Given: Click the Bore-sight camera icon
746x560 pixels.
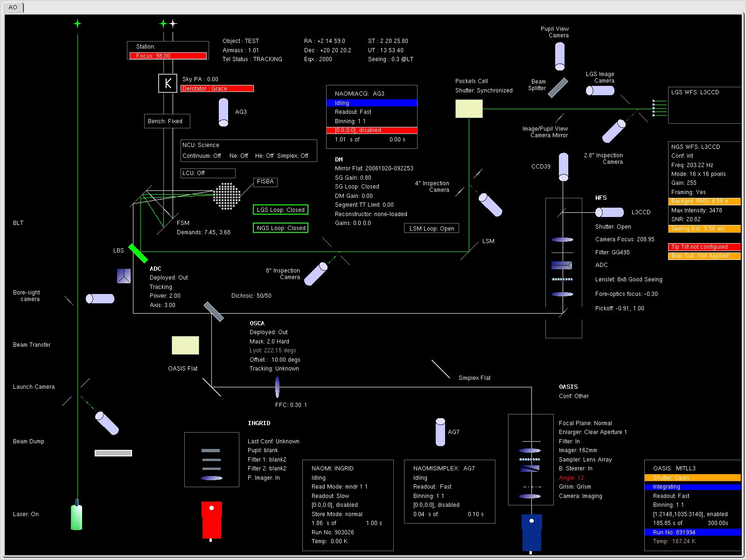Looking at the screenshot, I should coord(100,299).
